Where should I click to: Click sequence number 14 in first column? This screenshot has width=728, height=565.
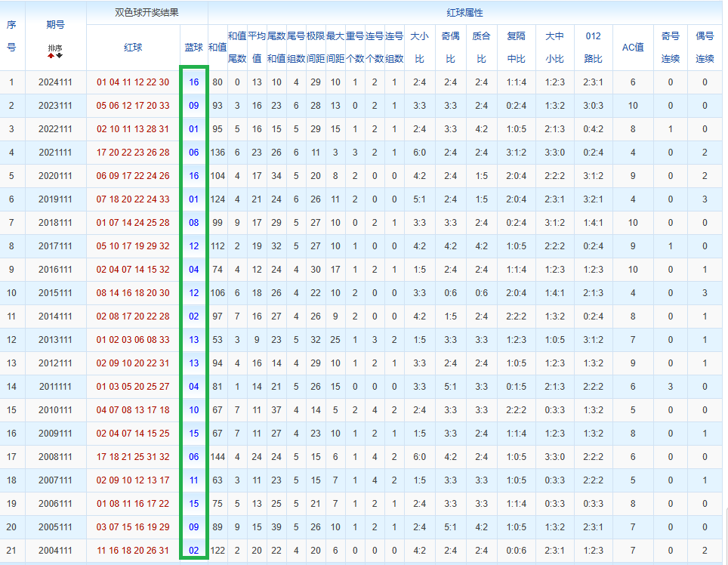click(11, 387)
